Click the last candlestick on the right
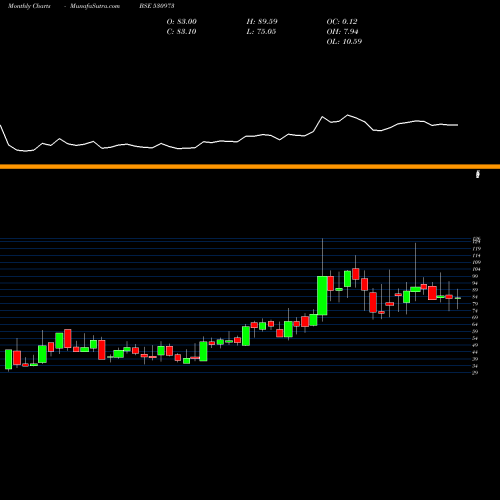Screen dimensions: 500x500 click(x=458, y=298)
